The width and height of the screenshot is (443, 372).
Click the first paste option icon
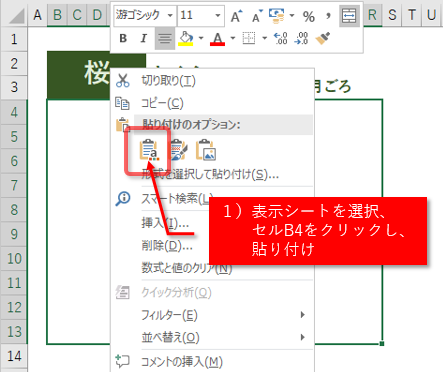tap(149, 150)
